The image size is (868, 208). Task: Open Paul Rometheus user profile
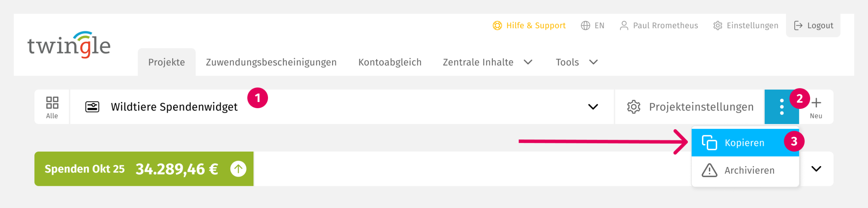click(x=659, y=26)
